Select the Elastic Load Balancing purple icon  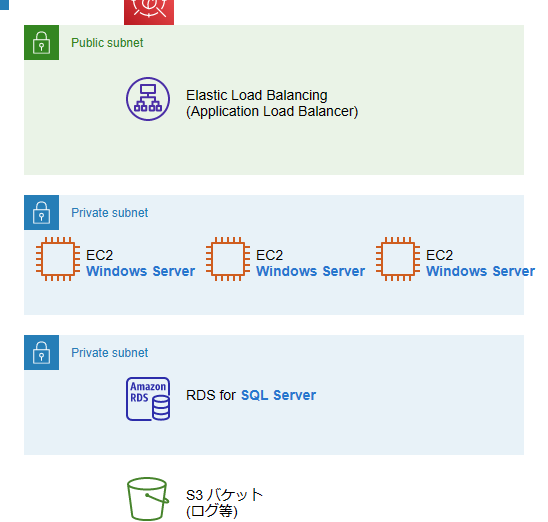coord(148,99)
